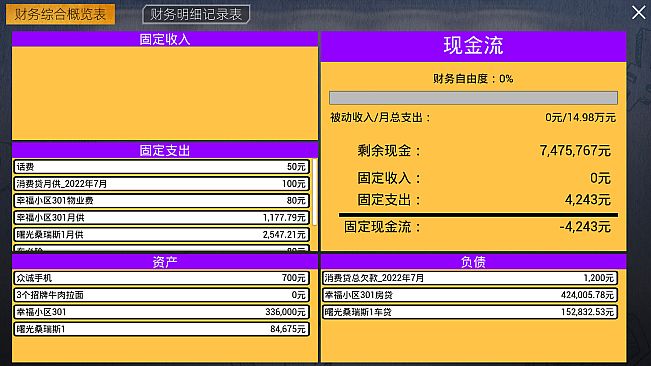Image resolution: width=651 pixels, height=366 pixels.
Task: Click the 负债 panel header
Action: click(x=473, y=262)
